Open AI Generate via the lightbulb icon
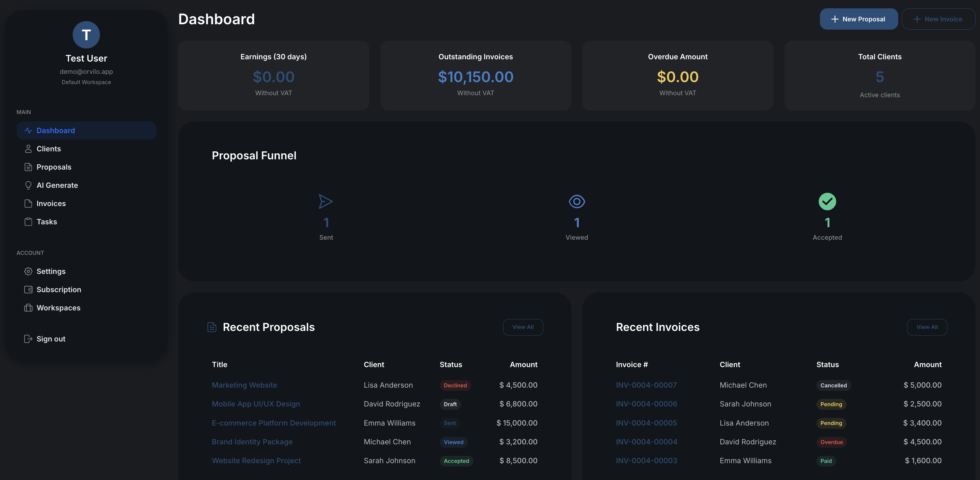980x480 pixels. (x=28, y=185)
